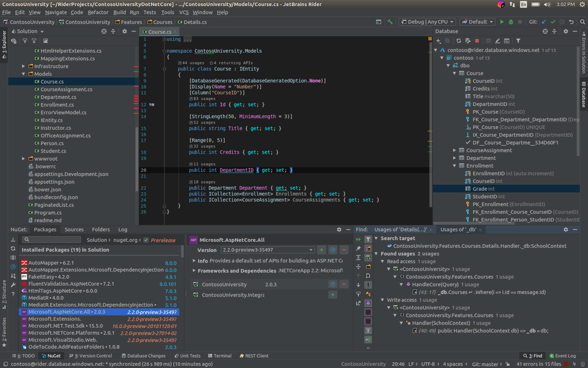Commit changes with the Git checkmark icon
Screen dimensions: 588x368
pos(552,22)
